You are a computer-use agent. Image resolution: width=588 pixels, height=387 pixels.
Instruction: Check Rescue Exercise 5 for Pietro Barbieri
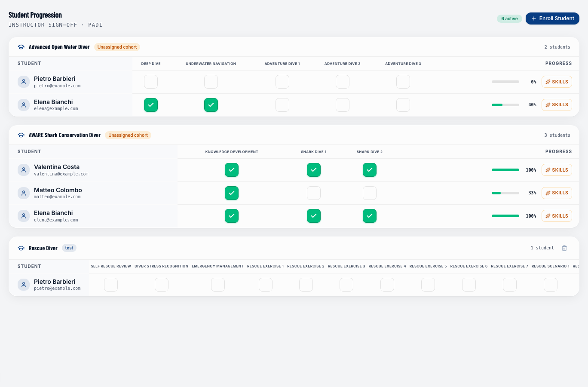pos(428,285)
